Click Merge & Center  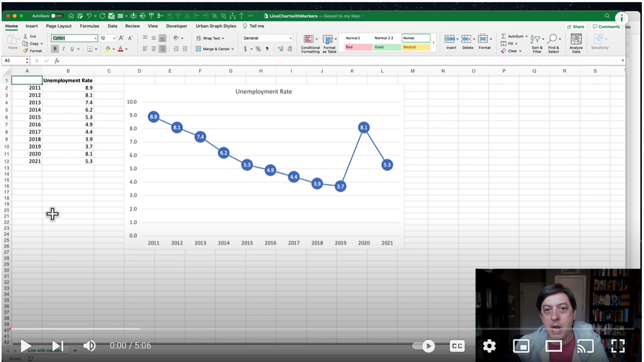[214, 49]
